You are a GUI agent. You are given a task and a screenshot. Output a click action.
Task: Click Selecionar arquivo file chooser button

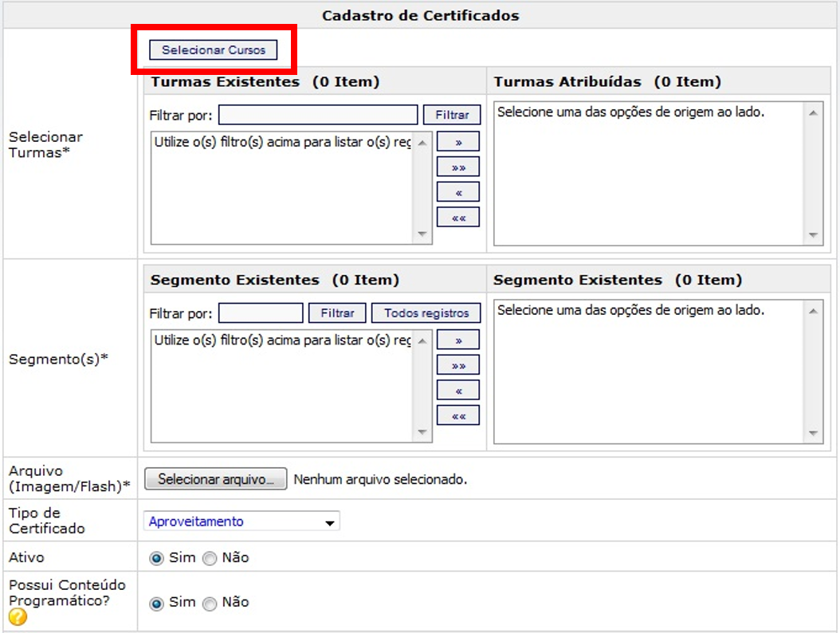point(215,479)
